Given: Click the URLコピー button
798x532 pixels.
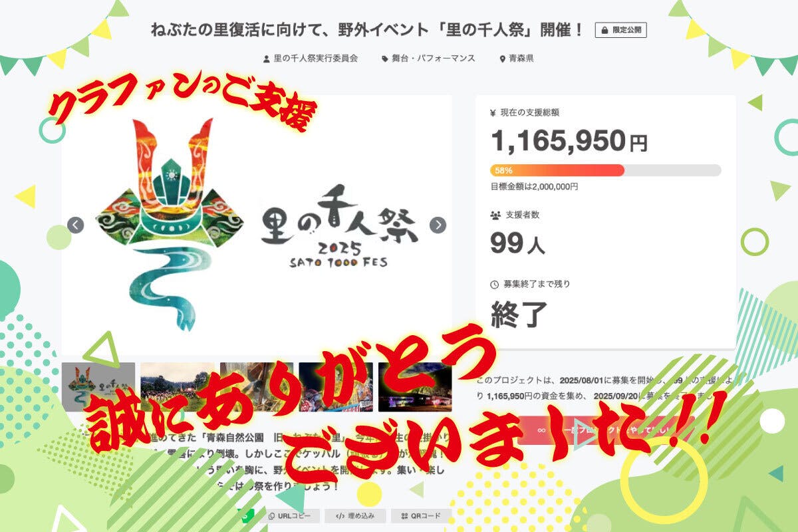Looking at the screenshot, I should 291,515.
